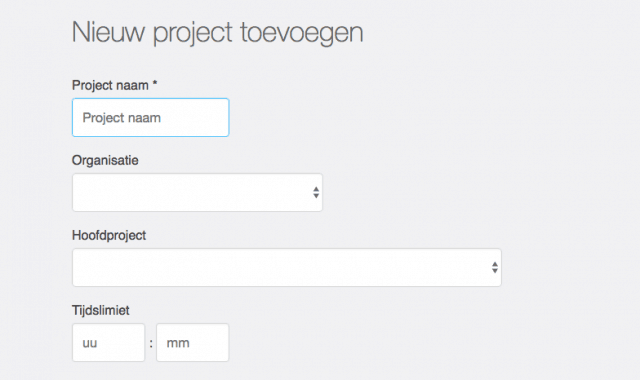Click the placeholder text Project naam
640x380 pixels.
pyautogui.click(x=122, y=118)
